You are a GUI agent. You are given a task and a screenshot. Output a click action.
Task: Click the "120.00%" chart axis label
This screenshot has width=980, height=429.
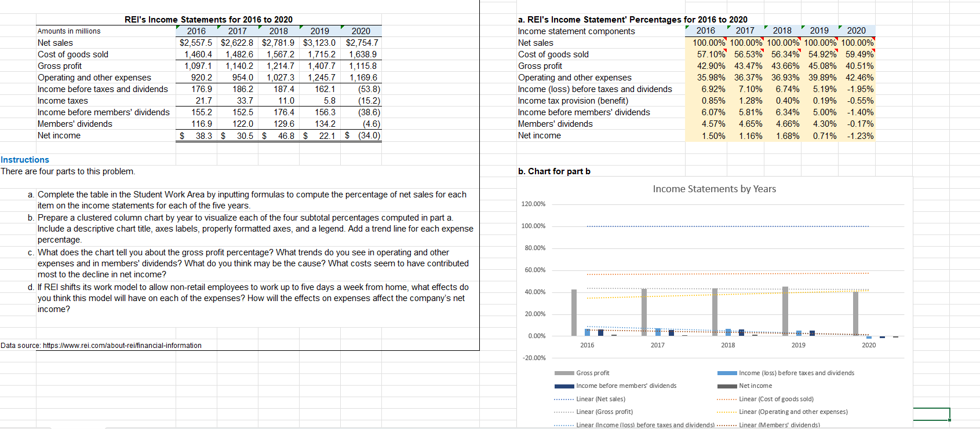[533, 204]
